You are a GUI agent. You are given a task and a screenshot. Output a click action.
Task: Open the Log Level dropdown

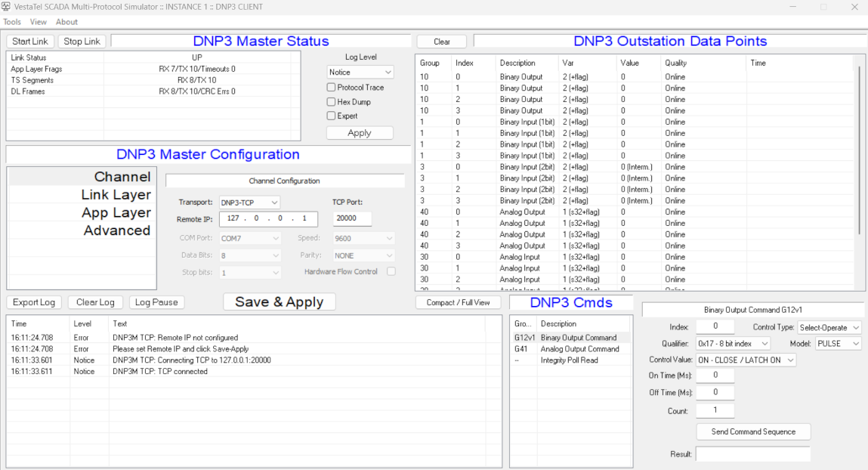pyautogui.click(x=360, y=73)
